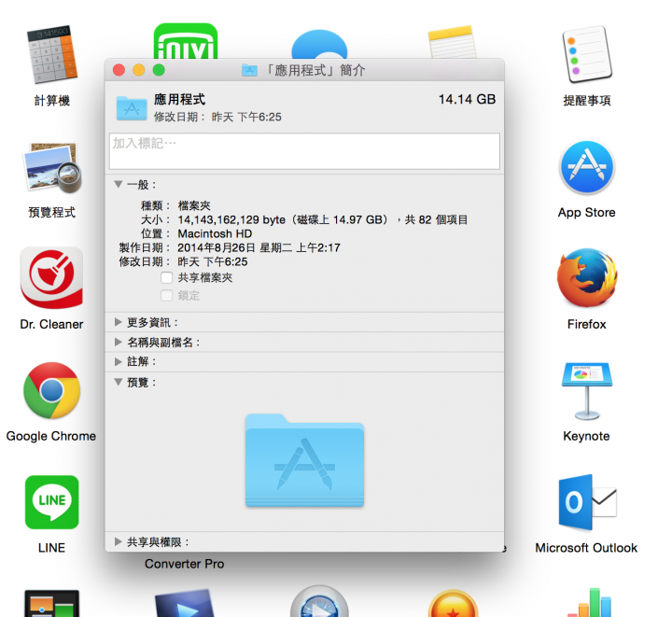This screenshot has width=672, height=617.
Task: Zoom the info window with green button
Action: (x=159, y=70)
